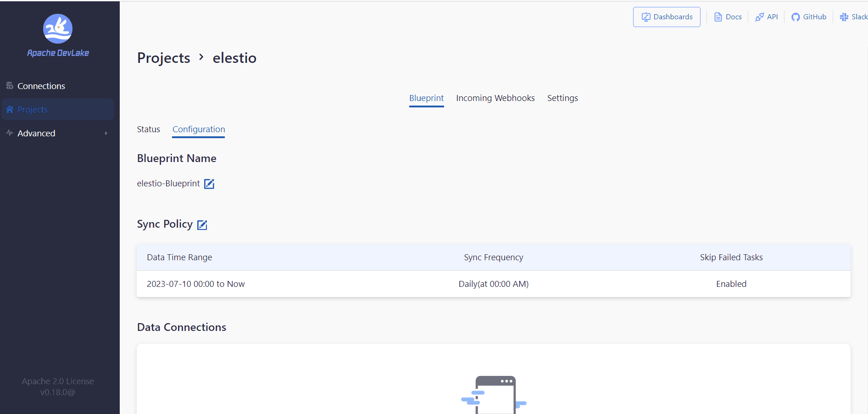Image resolution: width=868 pixels, height=414 pixels.
Task: Click the Dashboards button
Action: [667, 17]
